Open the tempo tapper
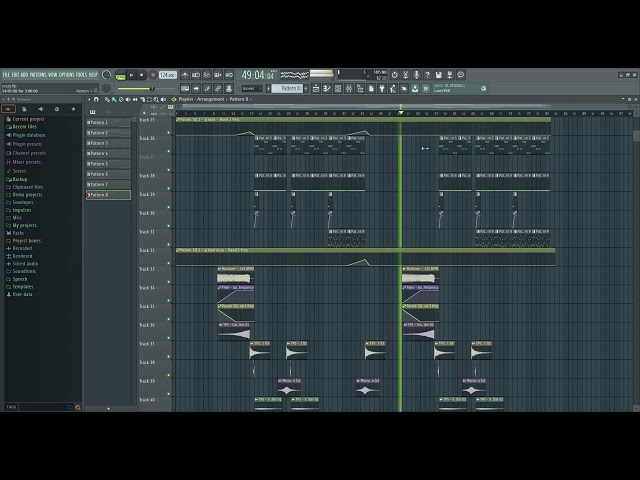The width and height of the screenshot is (640, 480). tap(393, 89)
